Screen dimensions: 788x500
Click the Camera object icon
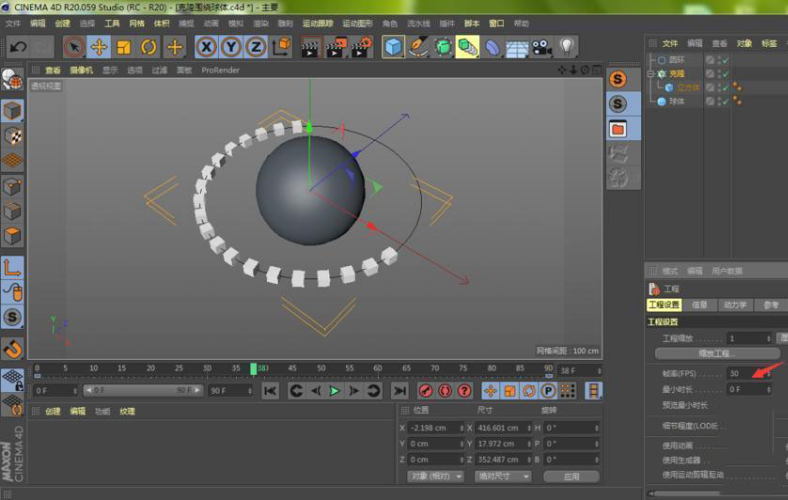click(541, 47)
